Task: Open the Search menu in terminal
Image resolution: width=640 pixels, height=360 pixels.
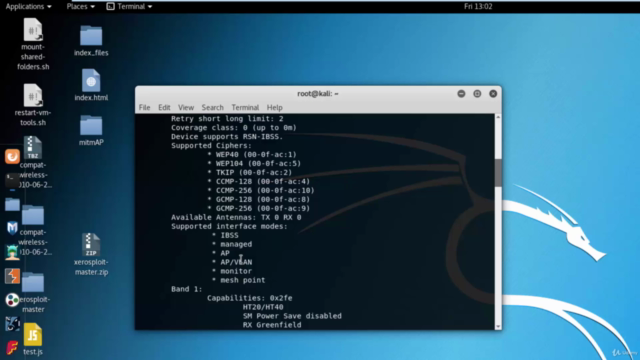Action: (212, 107)
